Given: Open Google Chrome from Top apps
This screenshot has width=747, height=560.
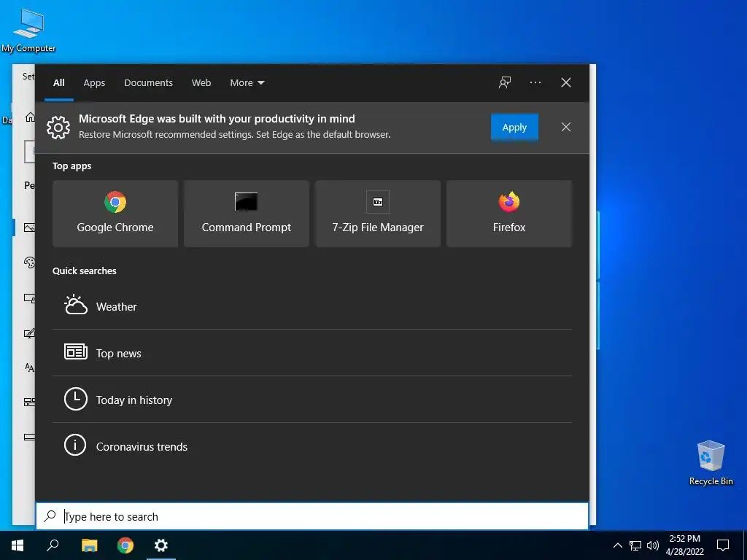Looking at the screenshot, I should [x=115, y=214].
